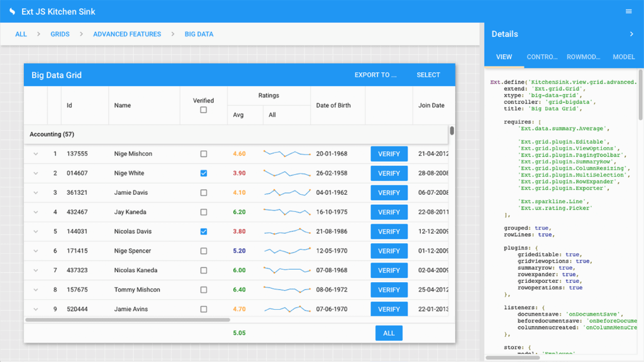
Task: Open the SELECT menu
Action: [428, 74]
